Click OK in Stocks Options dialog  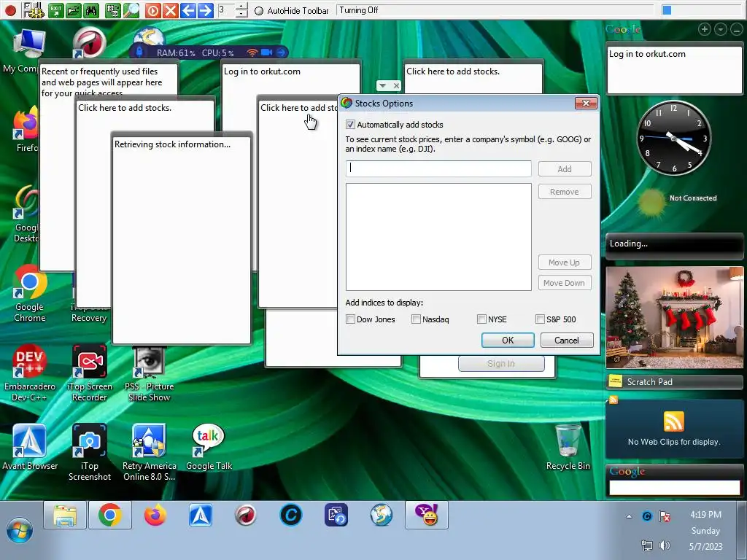(x=508, y=341)
